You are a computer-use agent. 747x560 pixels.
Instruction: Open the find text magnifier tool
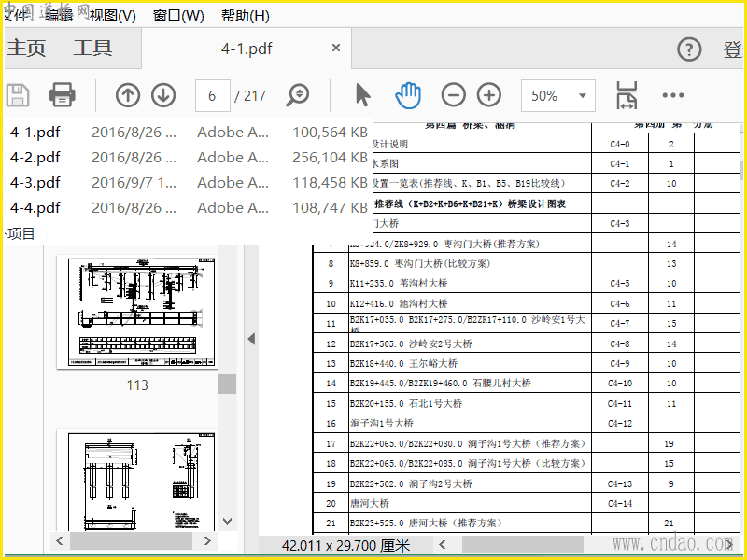coord(297,95)
